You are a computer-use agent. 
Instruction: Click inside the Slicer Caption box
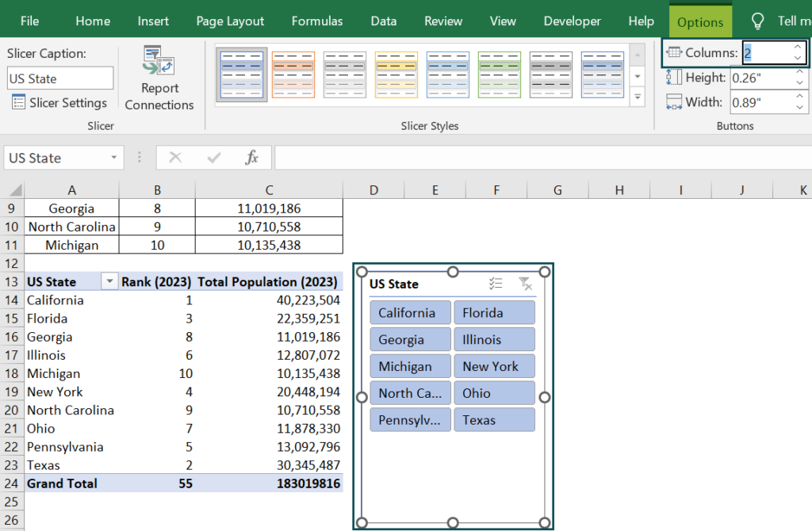tap(59, 78)
